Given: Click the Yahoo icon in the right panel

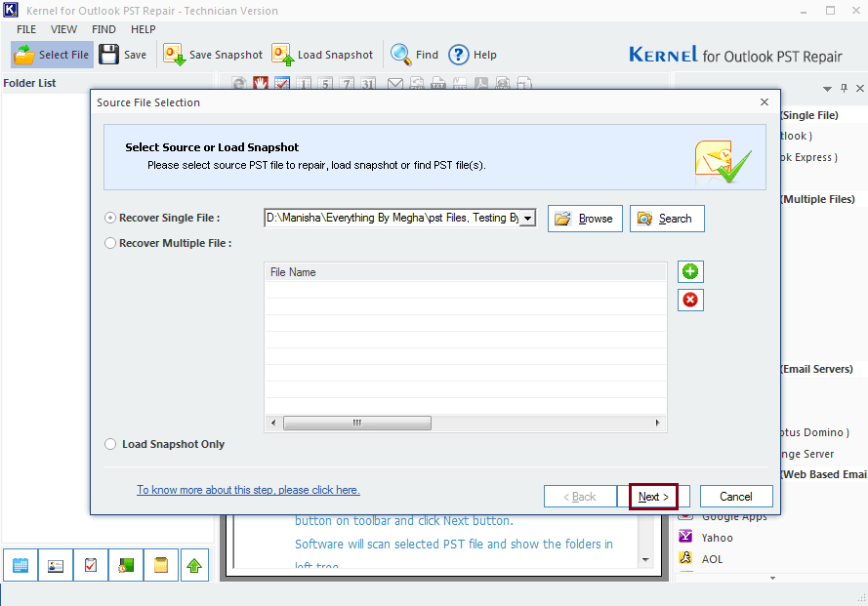Looking at the screenshot, I should 685,537.
